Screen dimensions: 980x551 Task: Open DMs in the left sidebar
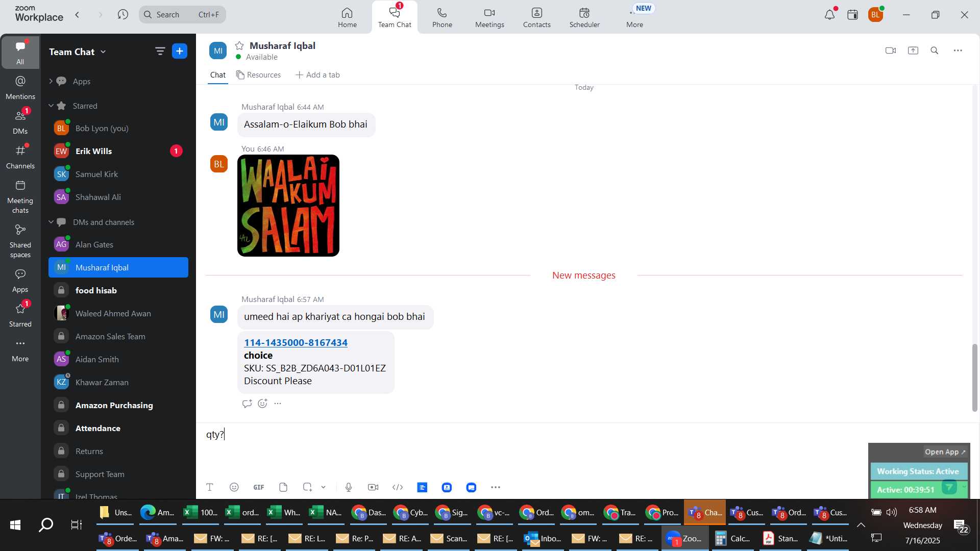20,122
